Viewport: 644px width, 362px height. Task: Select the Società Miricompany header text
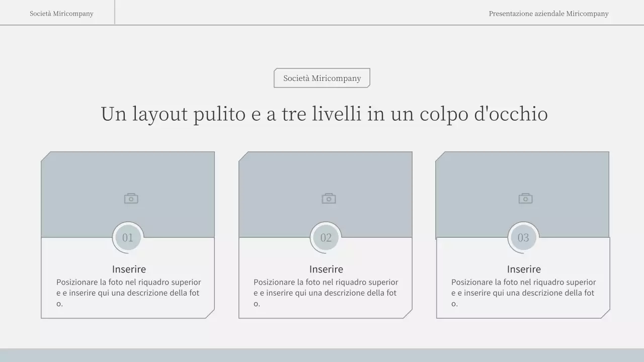[x=61, y=14]
